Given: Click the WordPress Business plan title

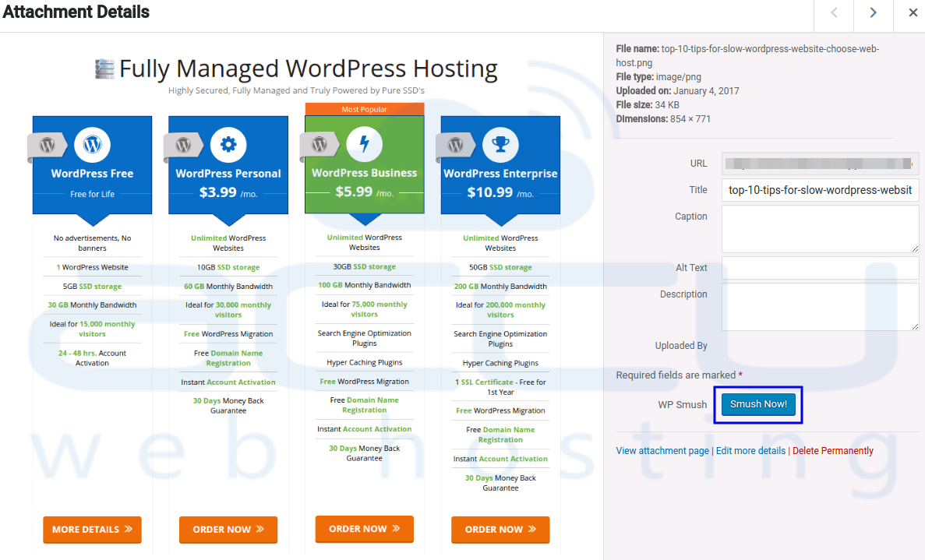Looking at the screenshot, I should point(365,174).
